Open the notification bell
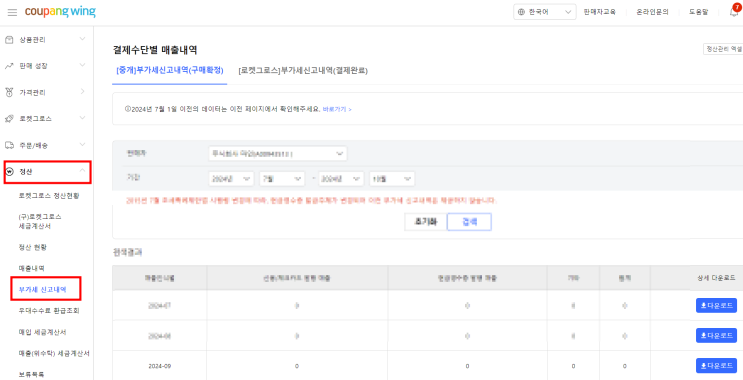Viewport: 743px width, 380px height. coord(734,12)
